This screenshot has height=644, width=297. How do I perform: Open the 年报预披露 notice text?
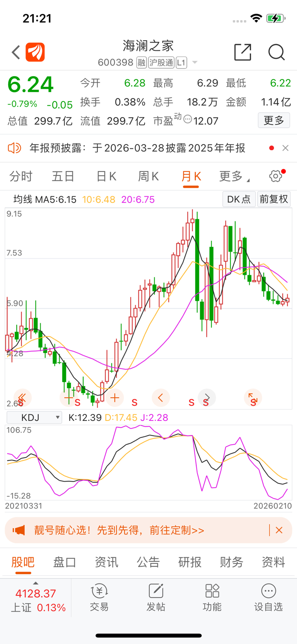[x=137, y=148]
